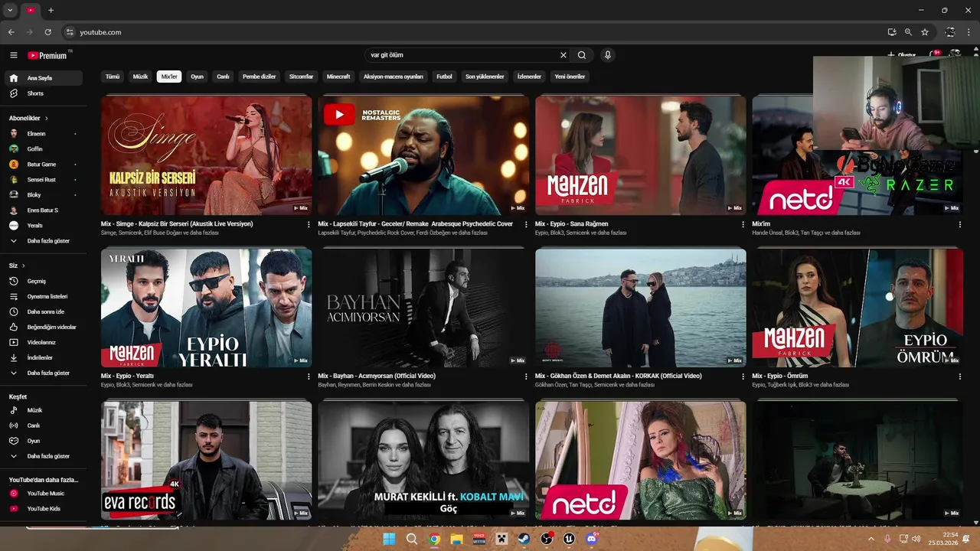Bookmark this page with the star icon
The width and height of the screenshot is (980, 551).
925,32
